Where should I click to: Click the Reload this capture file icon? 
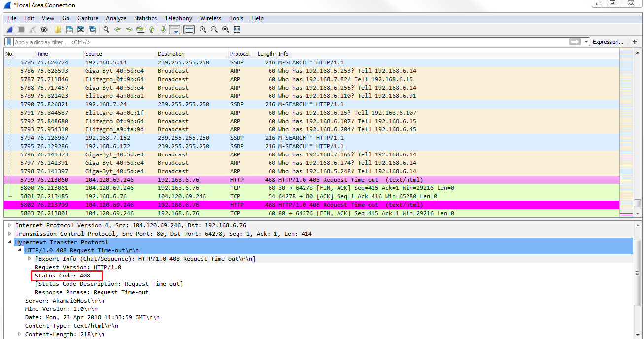pyautogui.click(x=92, y=30)
